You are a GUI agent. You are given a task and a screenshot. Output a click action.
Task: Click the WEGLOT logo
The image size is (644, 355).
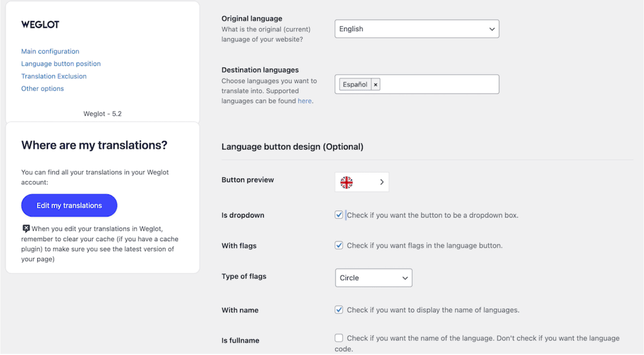(40, 24)
